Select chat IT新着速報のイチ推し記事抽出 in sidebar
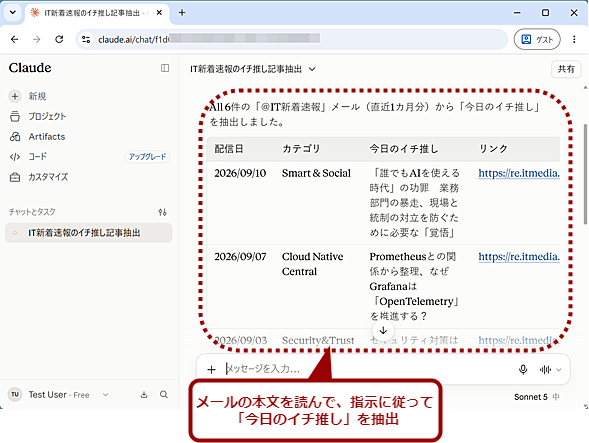 pyautogui.click(x=89, y=233)
